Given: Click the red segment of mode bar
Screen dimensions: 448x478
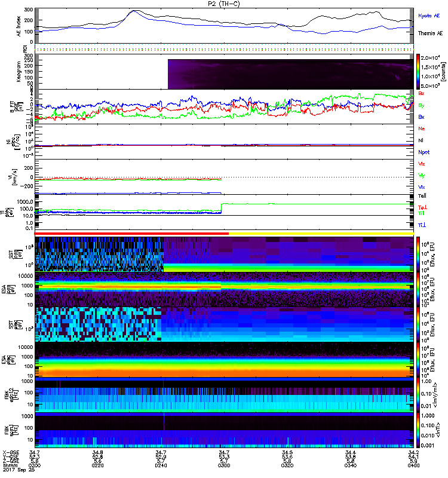Looking at the screenshot, I should tap(131, 234).
